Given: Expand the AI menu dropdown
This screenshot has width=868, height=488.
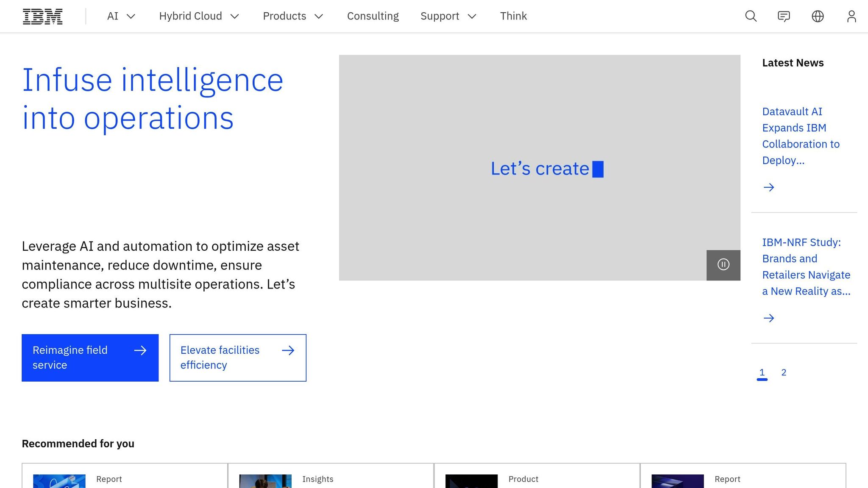Looking at the screenshot, I should click(121, 17).
